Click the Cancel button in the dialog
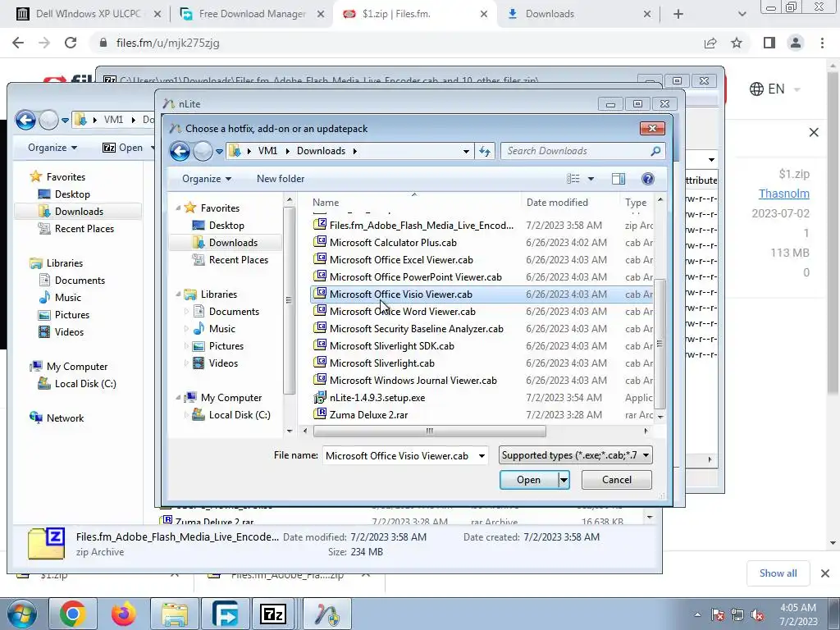This screenshot has height=630, width=840. 617,479
